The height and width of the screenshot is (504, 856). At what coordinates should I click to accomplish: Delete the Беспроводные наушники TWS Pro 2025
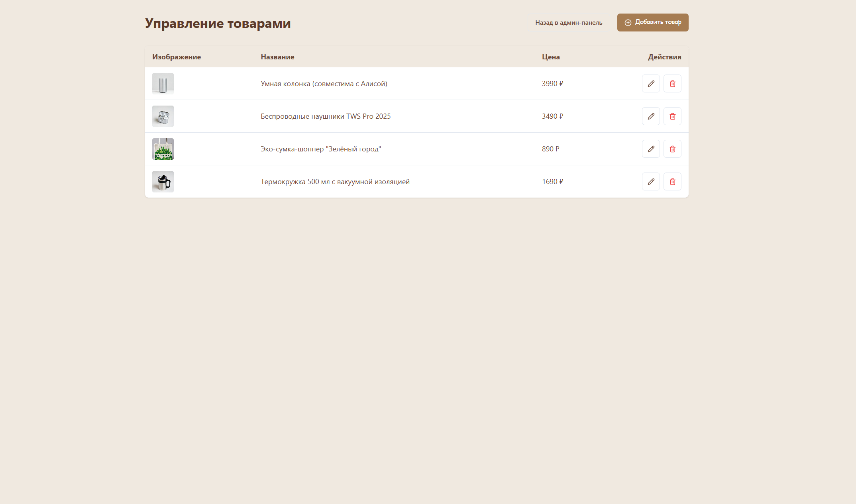point(672,116)
